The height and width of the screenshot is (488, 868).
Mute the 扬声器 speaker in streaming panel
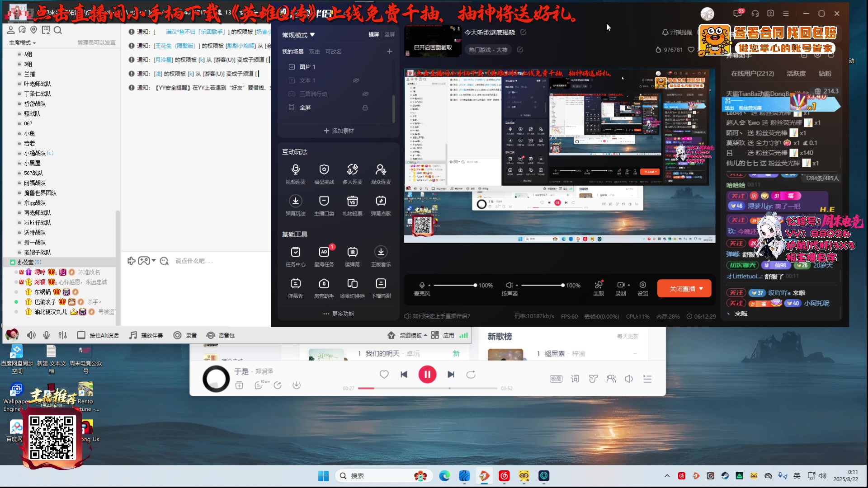click(x=509, y=285)
